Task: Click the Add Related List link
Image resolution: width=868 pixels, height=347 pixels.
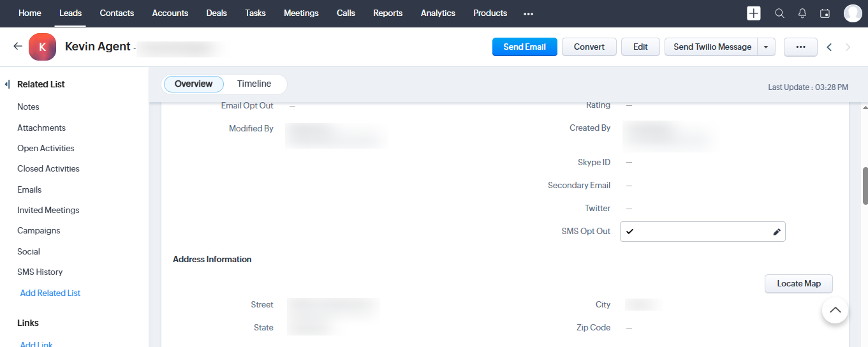Action: (x=50, y=293)
